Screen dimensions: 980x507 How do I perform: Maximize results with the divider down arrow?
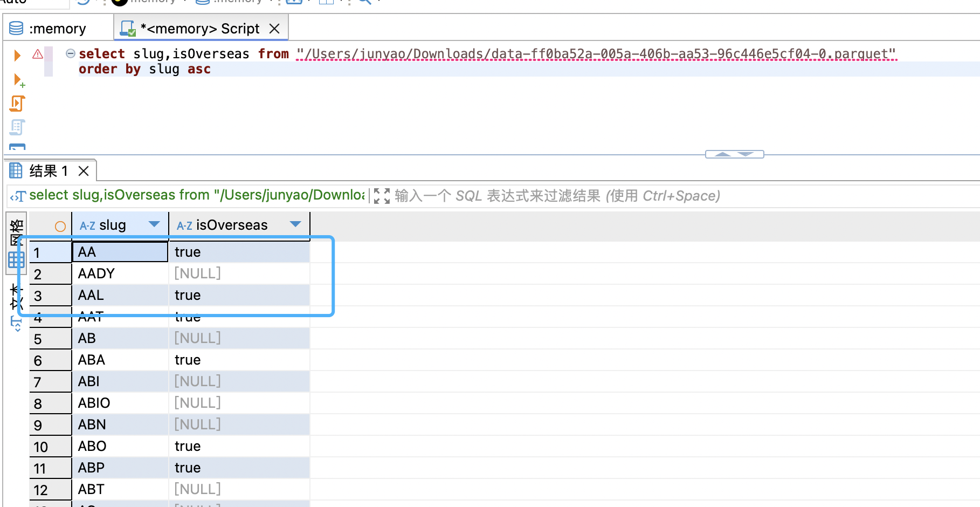(x=746, y=154)
